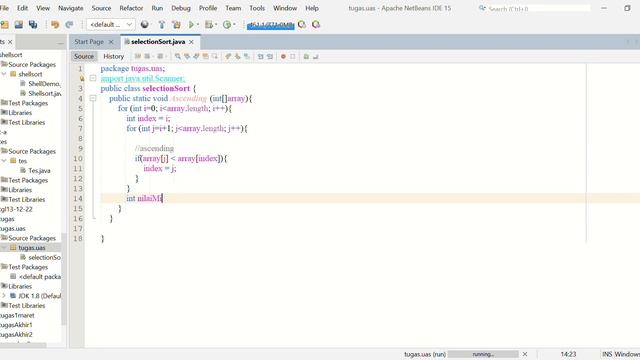Viewport: 640px width, 360px height.
Task: Collapse the method fold on line 4
Action: (93, 98)
